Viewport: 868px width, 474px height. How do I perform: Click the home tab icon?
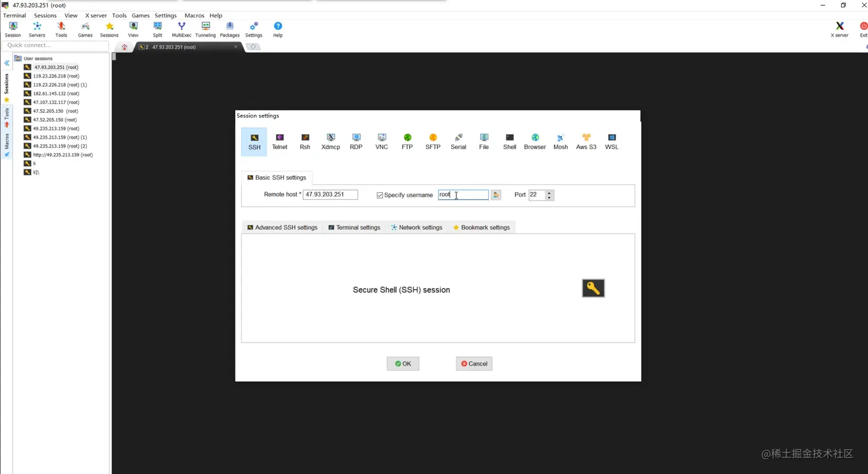[x=124, y=47]
